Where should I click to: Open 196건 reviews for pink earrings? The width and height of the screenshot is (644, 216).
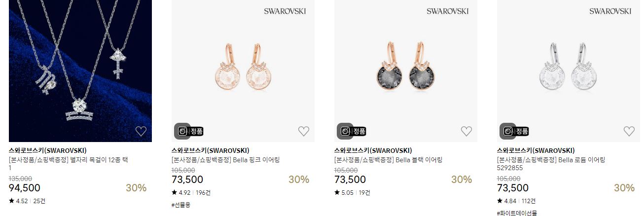coord(203,193)
